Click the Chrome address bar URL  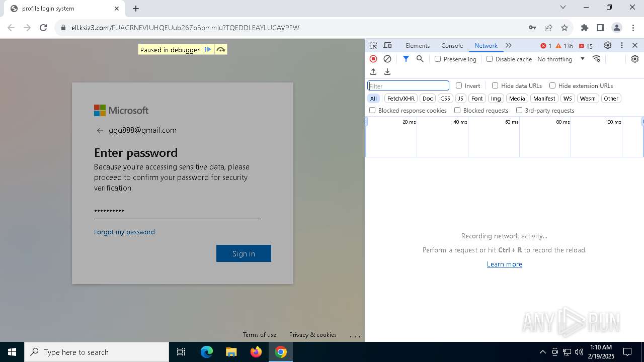185,28
